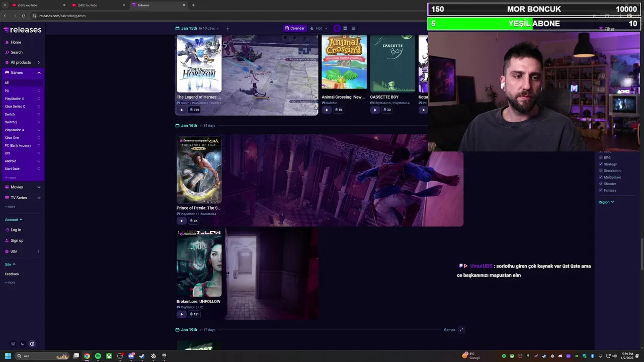
Task: Switch to the Releases browser tab
Action: [158, 5]
